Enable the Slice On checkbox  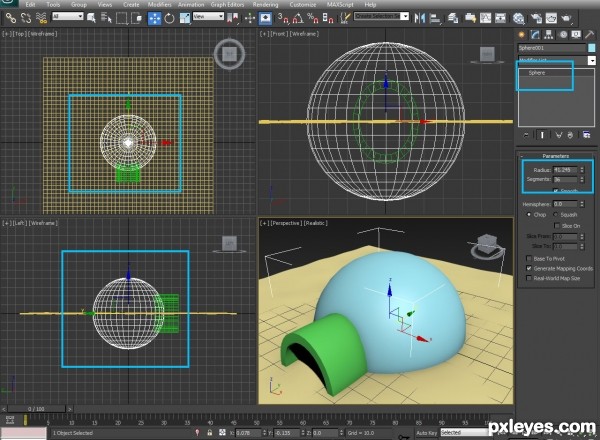557,226
